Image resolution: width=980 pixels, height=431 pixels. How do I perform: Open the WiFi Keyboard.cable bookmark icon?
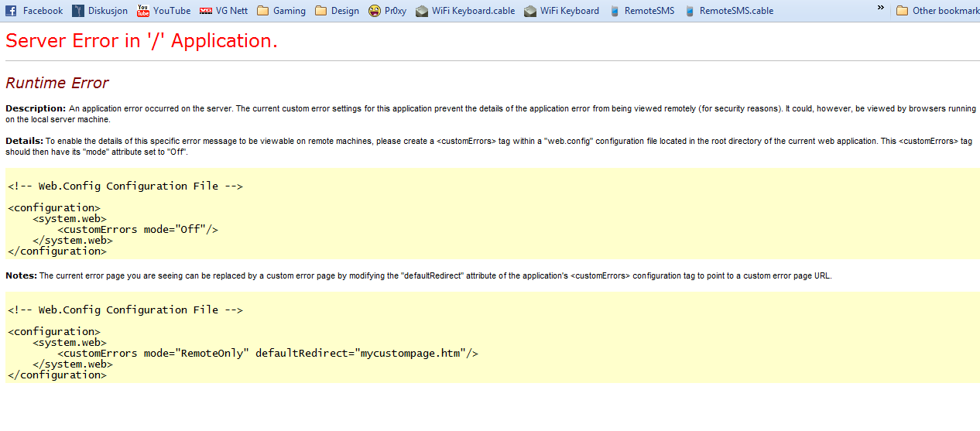[x=422, y=11]
